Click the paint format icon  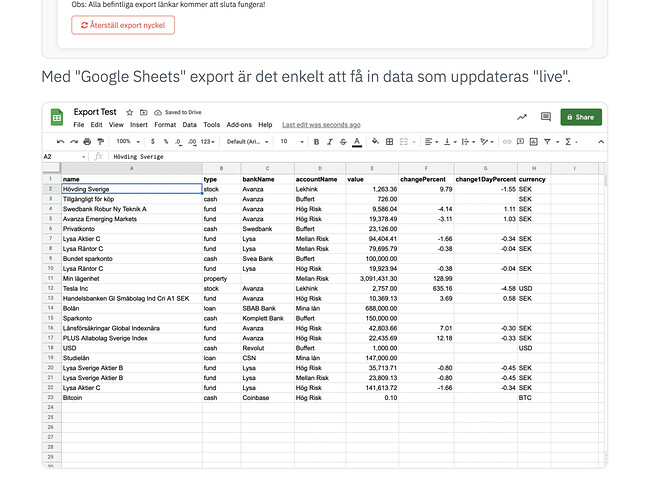100,142
